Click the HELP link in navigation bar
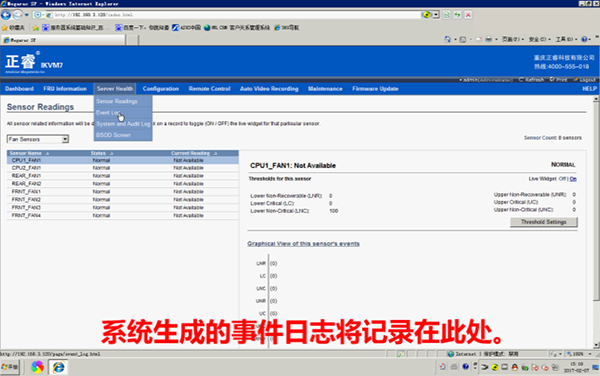The width and height of the screenshot is (600, 376). tap(589, 89)
